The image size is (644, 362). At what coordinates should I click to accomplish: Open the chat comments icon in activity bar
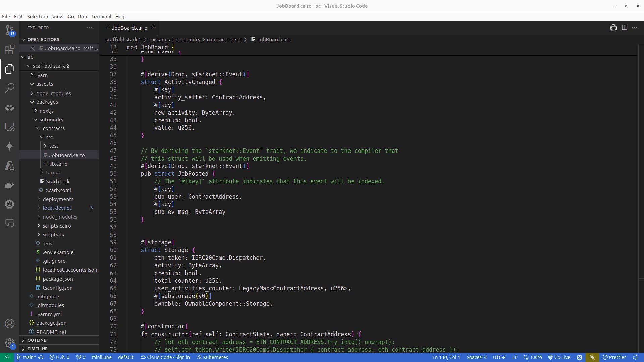coord(10,223)
